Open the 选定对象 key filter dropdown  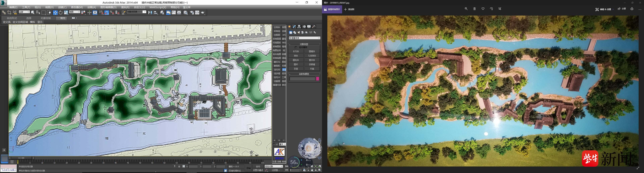[x=274, y=166]
